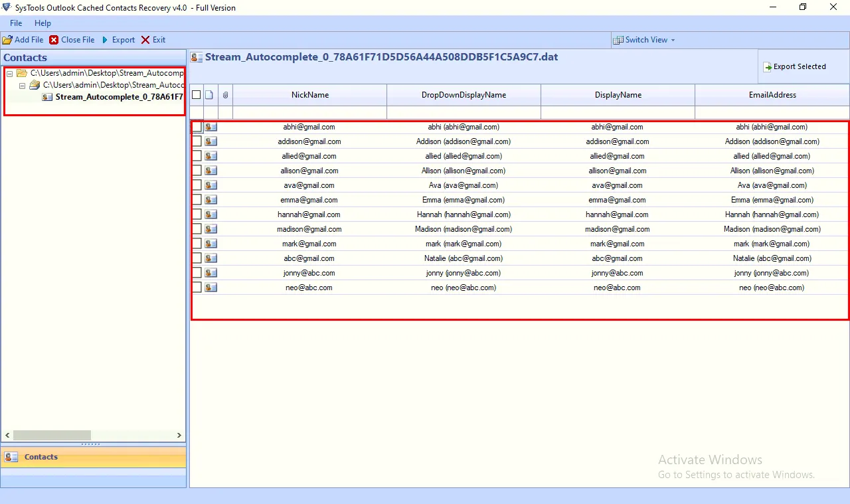Check the box for allied@gmail.com row

[197, 156]
